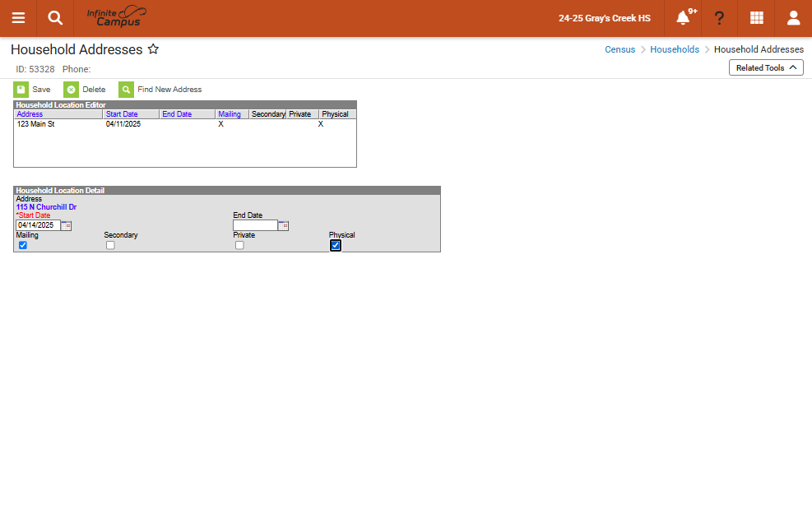Viewport: 812px width, 527px height.
Task: Open the search magnifier in header
Action: coord(55,18)
